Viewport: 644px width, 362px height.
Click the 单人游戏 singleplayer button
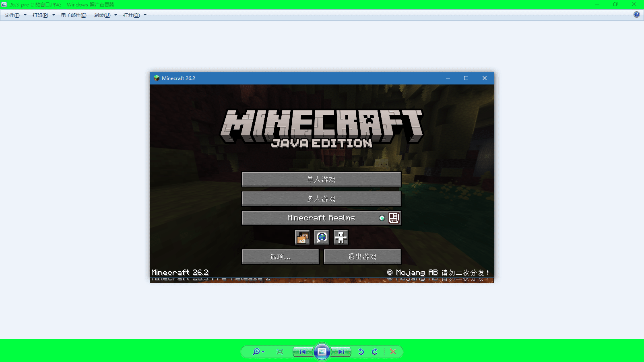tap(322, 179)
